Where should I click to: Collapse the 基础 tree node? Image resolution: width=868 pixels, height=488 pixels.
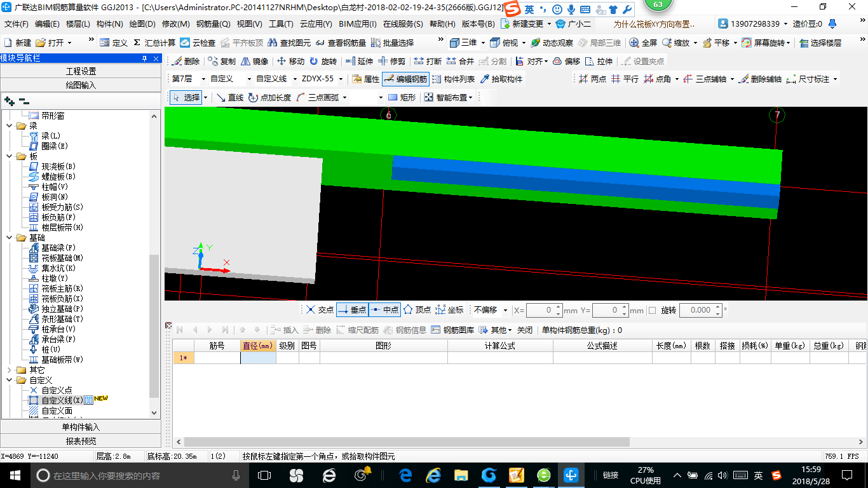(x=9, y=238)
